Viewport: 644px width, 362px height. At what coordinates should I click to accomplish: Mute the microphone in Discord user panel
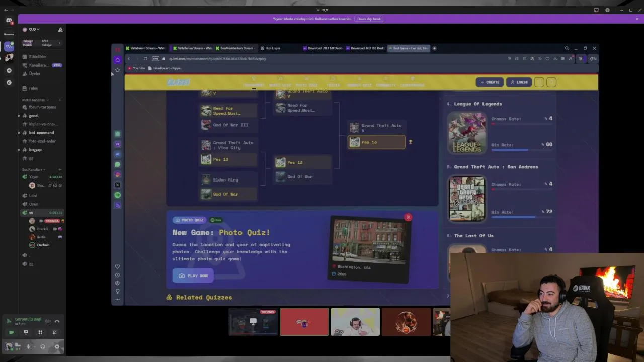click(28, 346)
